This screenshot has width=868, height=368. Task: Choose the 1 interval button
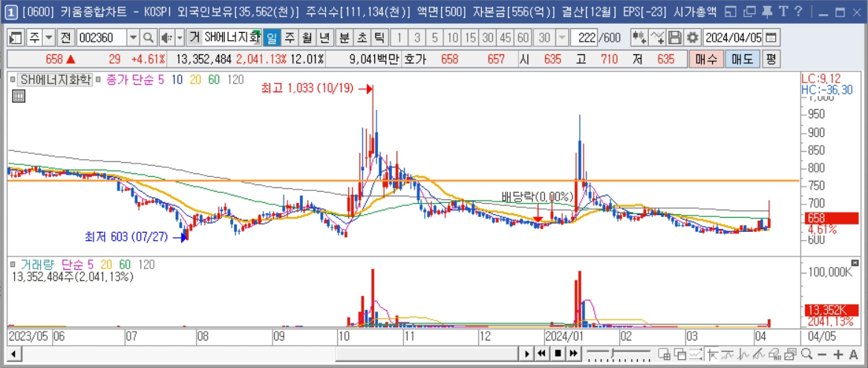tap(399, 38)
